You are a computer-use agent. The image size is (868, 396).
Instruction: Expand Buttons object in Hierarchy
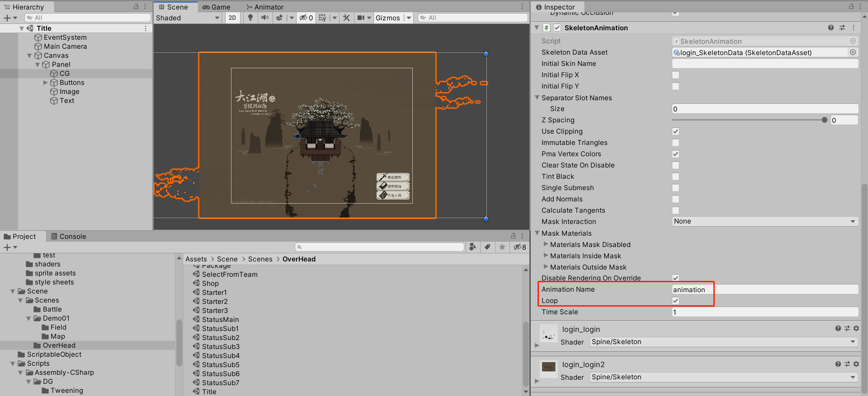coord(45,83)
